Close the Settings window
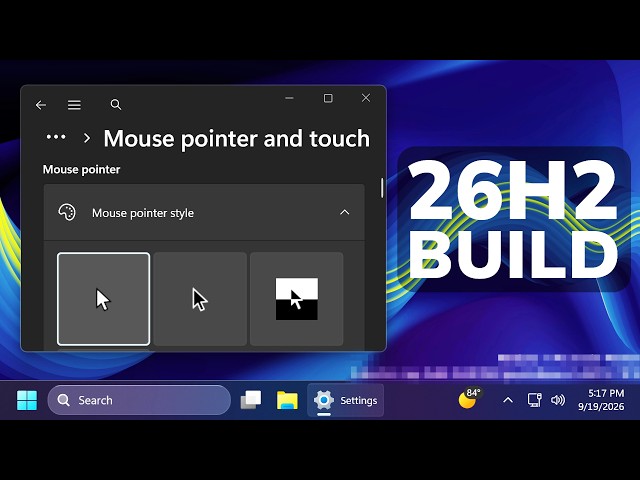640x480 pixels. click(366, 98)
